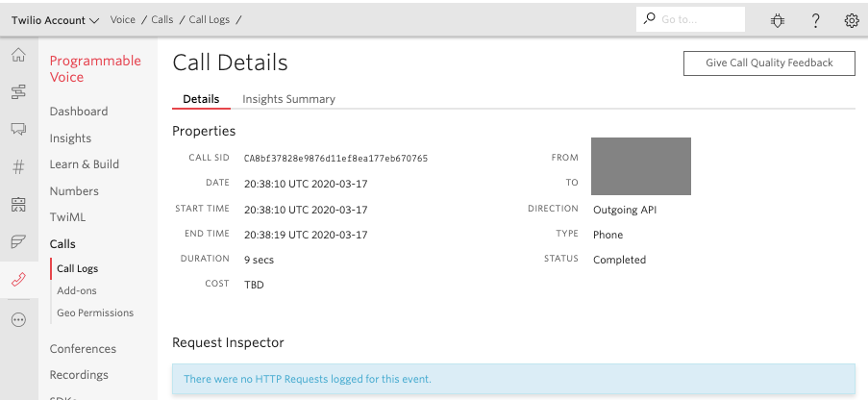The width and height of the screenshot is (868, 400).
Task: Click the Direction value Outgoing API
Action: click(x=625, y=210)
